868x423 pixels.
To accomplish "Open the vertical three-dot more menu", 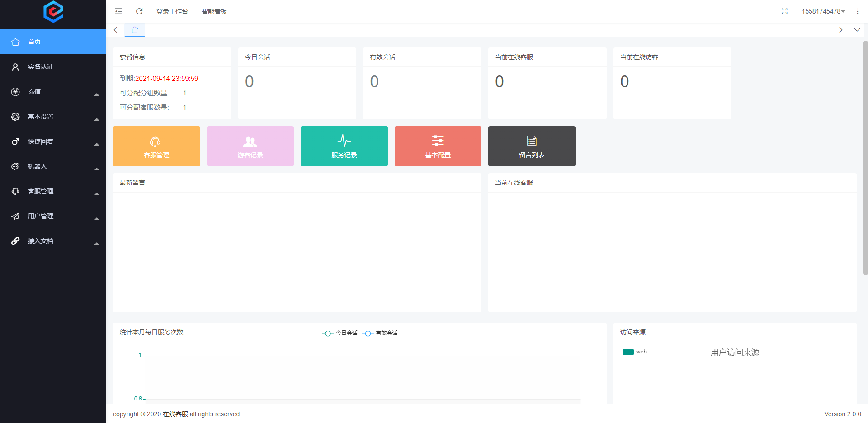I will [x=857, y=11].
